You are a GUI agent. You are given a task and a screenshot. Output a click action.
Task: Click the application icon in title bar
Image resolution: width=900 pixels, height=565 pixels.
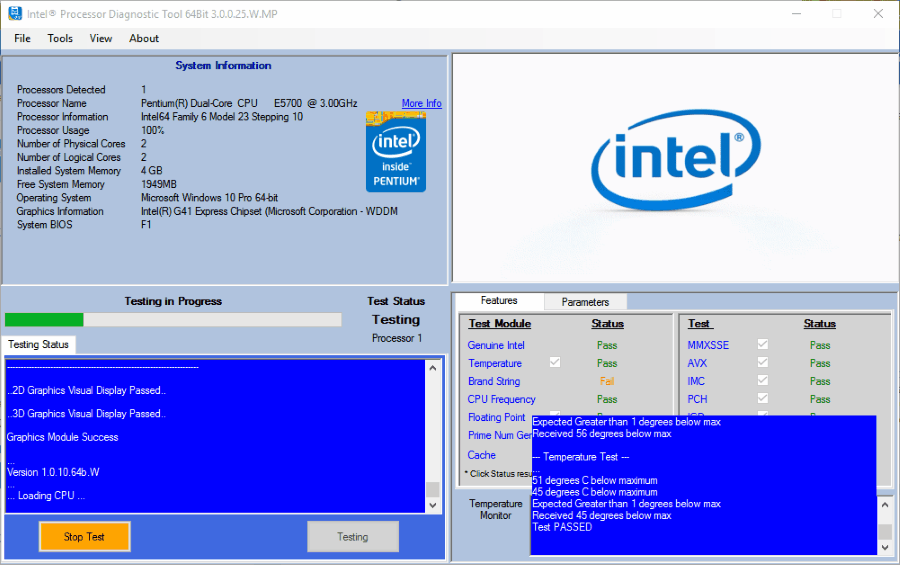pos(14,13)
